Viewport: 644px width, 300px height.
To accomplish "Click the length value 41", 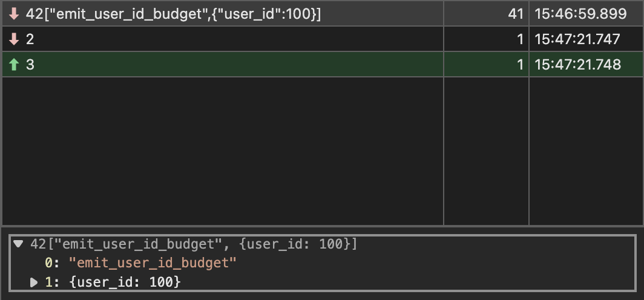I will pos(515,15).
